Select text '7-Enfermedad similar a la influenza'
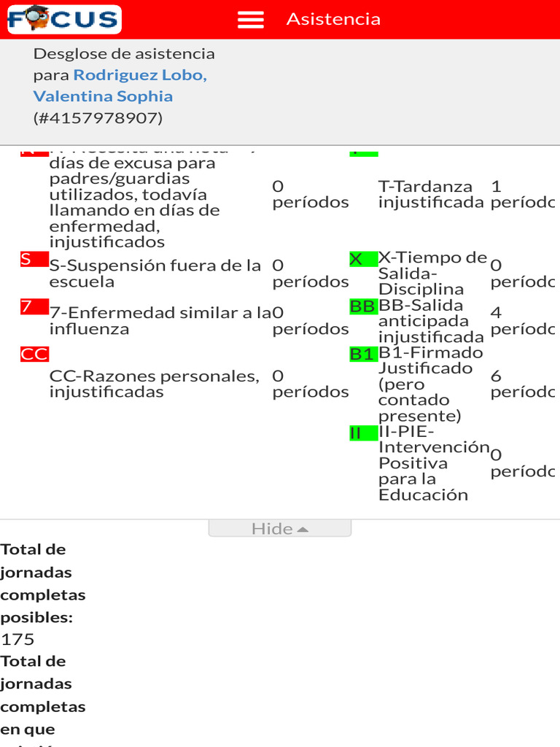 click(160, 321)
